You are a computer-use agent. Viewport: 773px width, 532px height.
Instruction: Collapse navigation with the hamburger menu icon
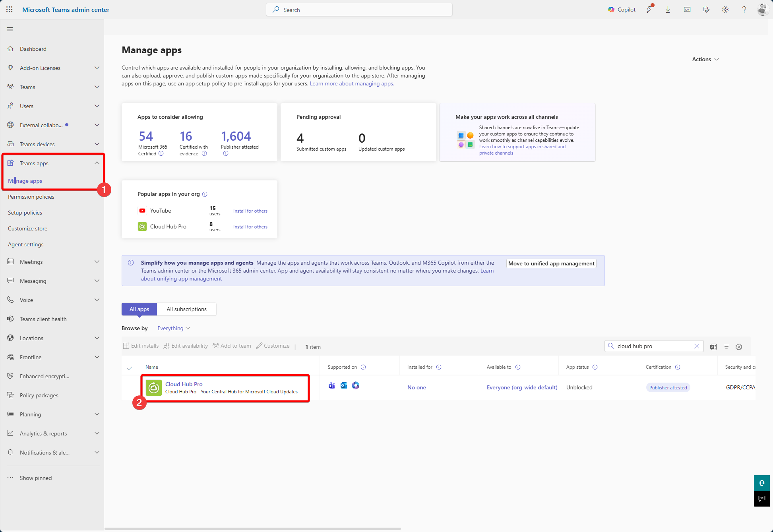tap(10, 29)
